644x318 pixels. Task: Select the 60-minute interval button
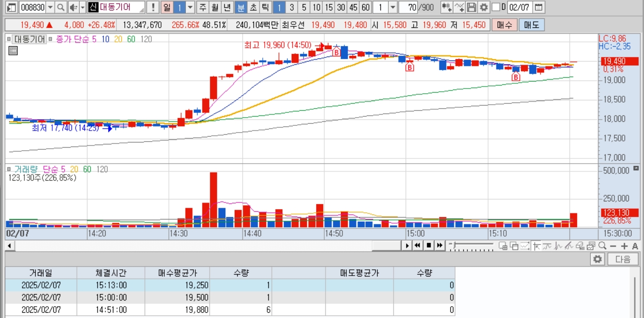[366, 7]
